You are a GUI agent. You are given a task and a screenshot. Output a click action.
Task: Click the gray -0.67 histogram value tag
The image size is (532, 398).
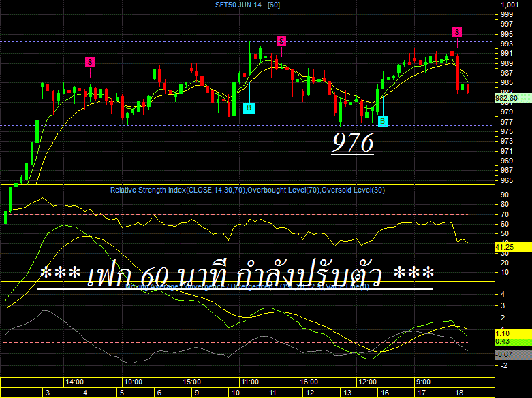513,354
